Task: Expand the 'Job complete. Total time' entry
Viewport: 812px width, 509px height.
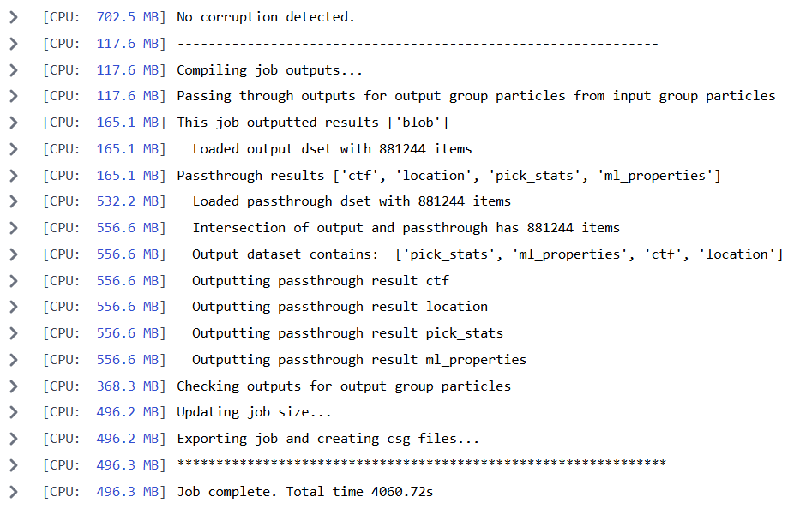Action: [14, 491]
